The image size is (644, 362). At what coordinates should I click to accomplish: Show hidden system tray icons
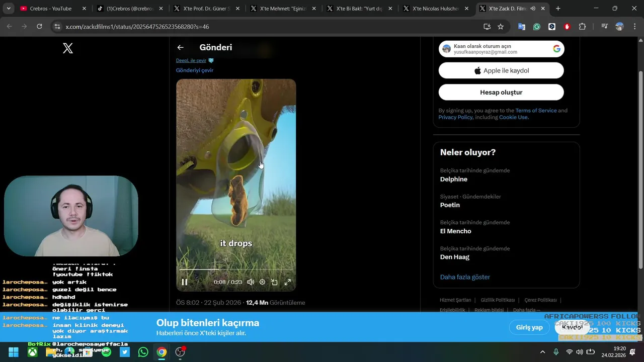[542, 352]
